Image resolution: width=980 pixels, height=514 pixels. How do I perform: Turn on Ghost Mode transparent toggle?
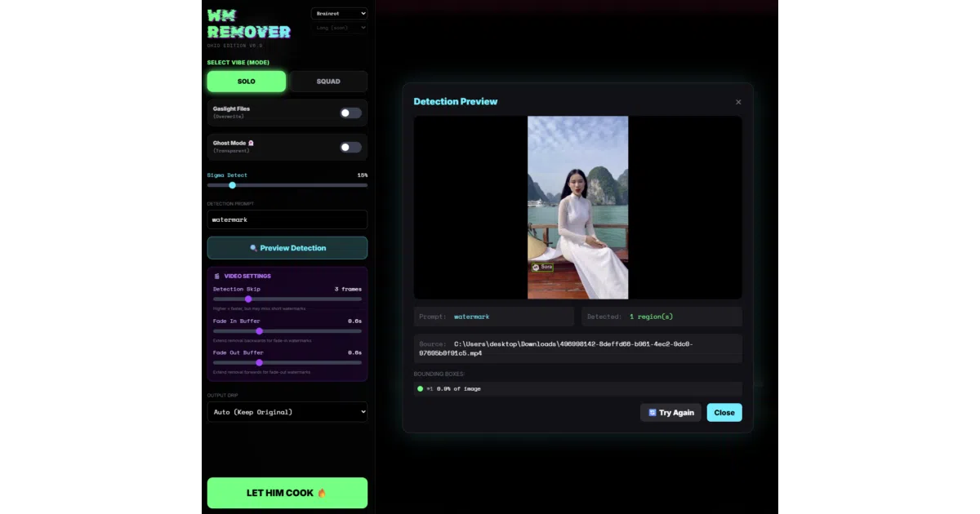click(350, 147)
